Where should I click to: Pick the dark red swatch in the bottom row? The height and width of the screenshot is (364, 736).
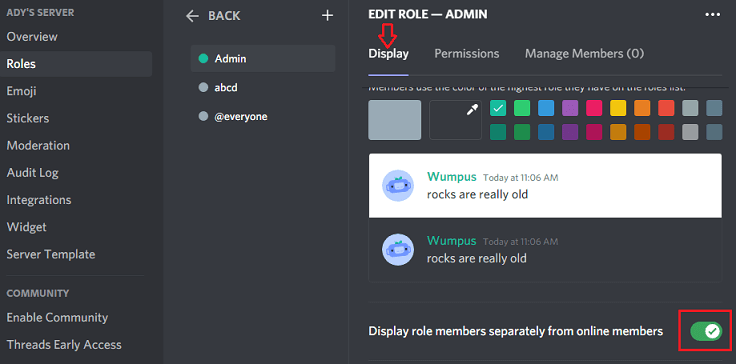point(666,132)
